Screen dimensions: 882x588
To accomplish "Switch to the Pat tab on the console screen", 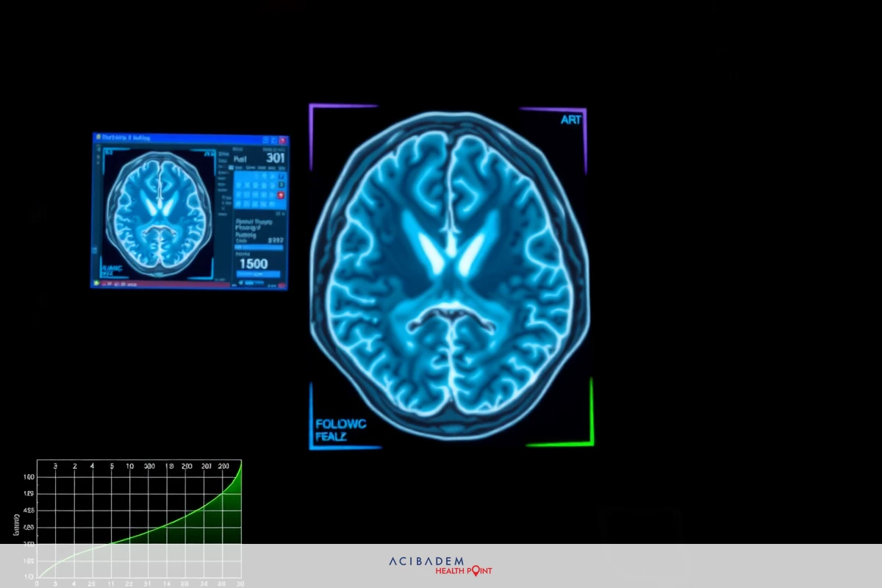I will [x=240, y=159].
